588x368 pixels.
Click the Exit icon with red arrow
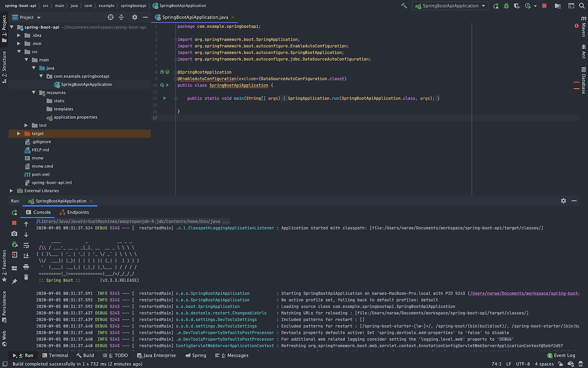click(x=14, y=254)
